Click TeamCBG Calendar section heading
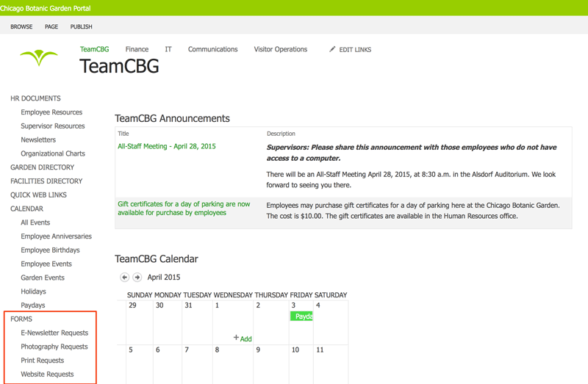588x384 pixels. (x=157, y=259)
